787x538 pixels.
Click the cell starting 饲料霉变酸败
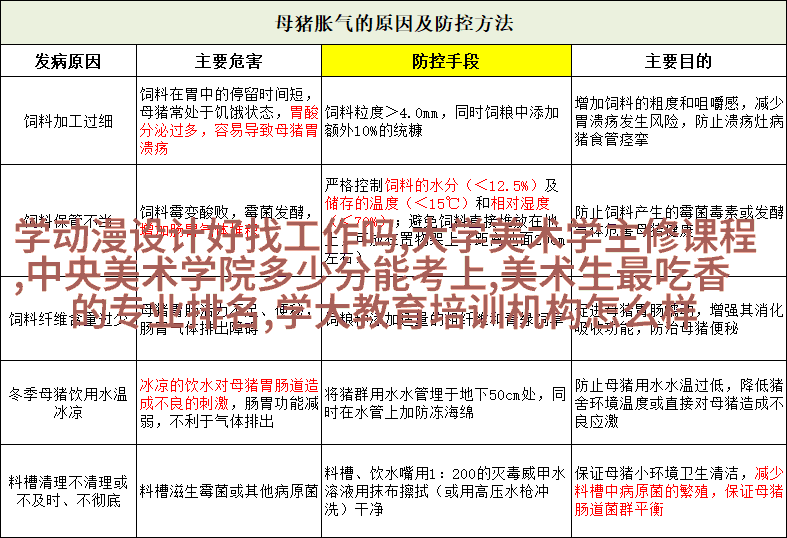click(x=229, y=221)
